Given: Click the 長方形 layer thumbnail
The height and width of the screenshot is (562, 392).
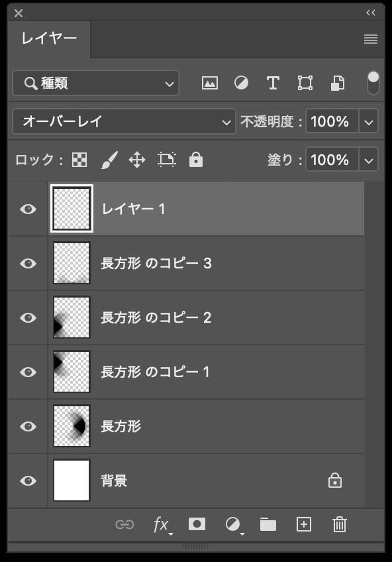Looking at the screenshot, I should click(x=71, y=426).
